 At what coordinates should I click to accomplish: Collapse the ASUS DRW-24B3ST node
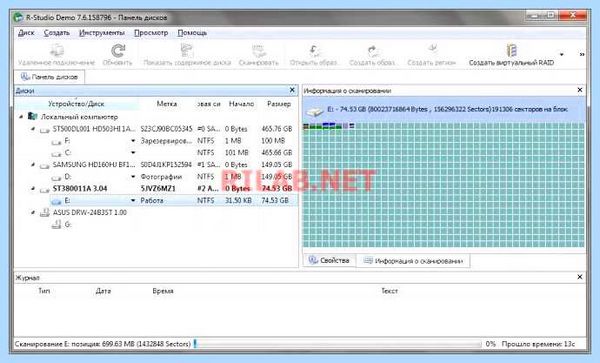(x=33, y=212)
